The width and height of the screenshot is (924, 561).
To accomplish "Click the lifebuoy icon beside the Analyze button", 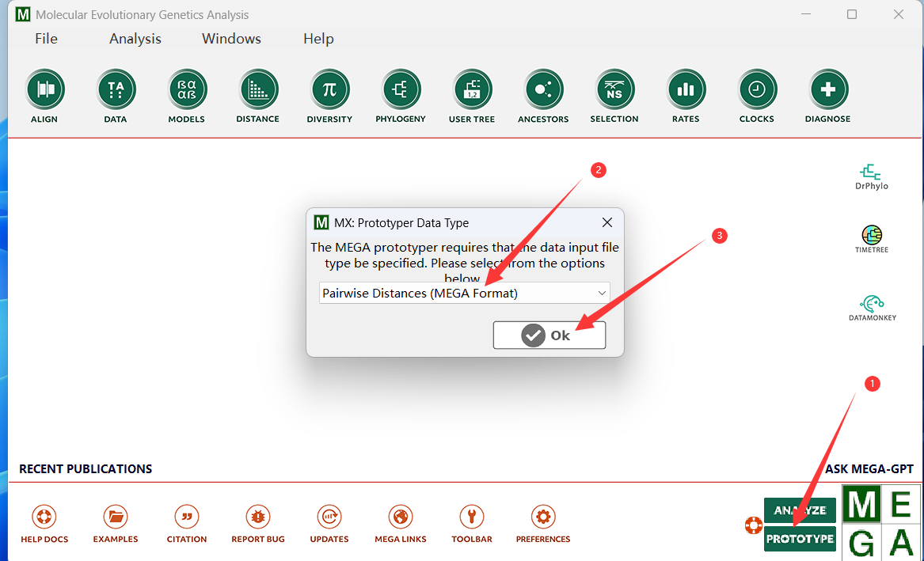I will (753, 525).
